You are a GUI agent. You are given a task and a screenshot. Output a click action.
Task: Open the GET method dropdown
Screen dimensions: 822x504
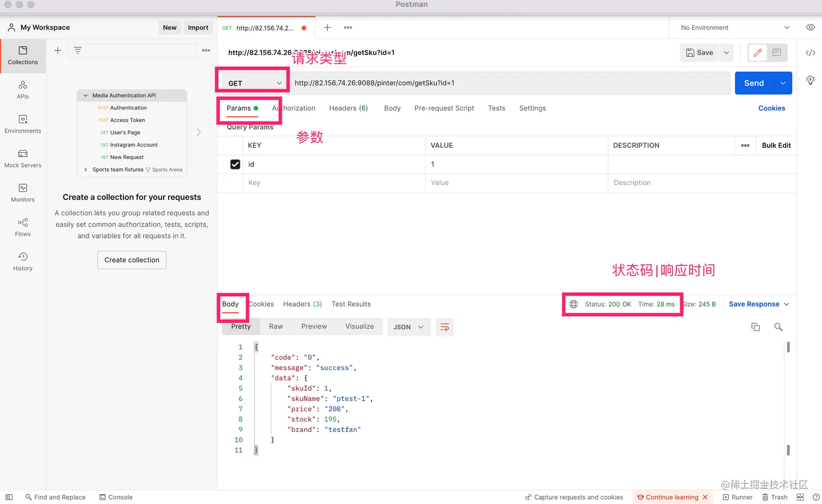255,83
